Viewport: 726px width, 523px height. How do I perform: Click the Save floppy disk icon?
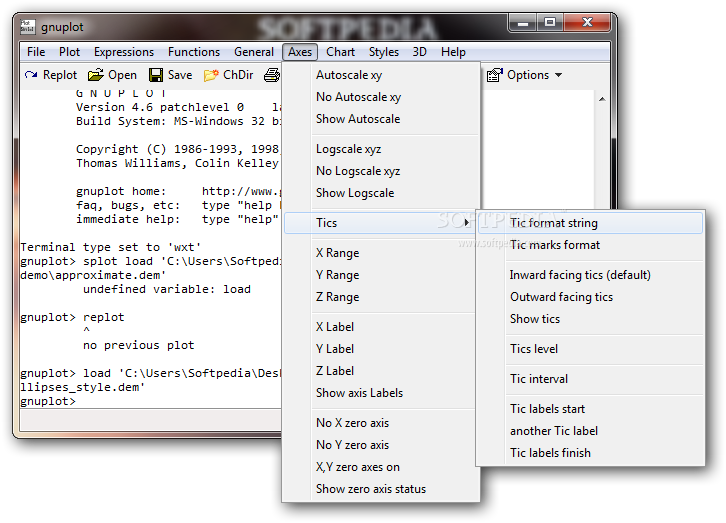click(x=156, y=75)
